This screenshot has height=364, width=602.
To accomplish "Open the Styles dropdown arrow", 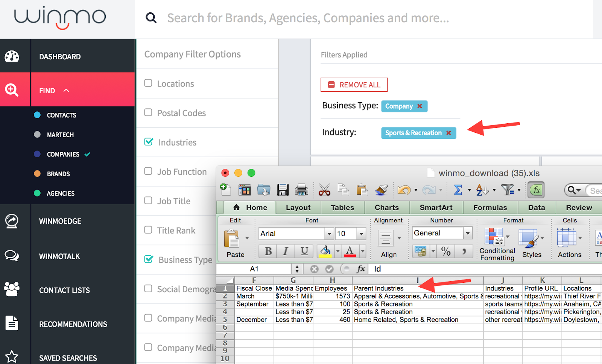I will coord(542,238).
